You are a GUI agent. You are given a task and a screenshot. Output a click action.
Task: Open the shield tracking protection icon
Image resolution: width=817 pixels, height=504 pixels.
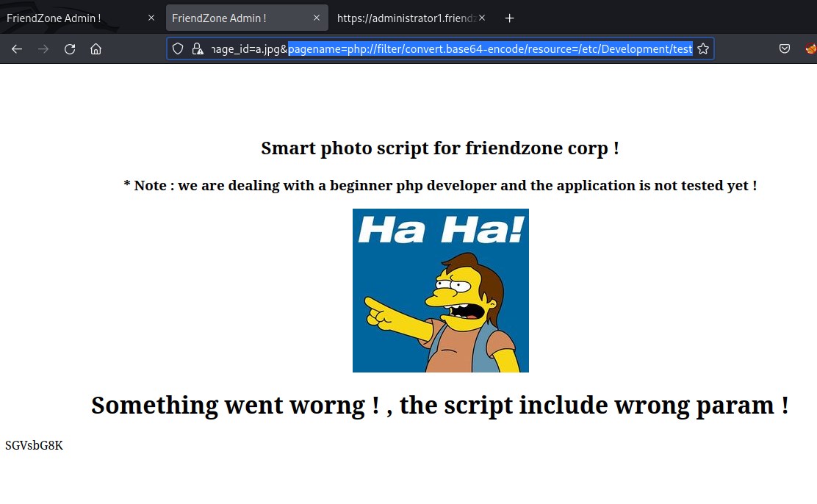178,49
